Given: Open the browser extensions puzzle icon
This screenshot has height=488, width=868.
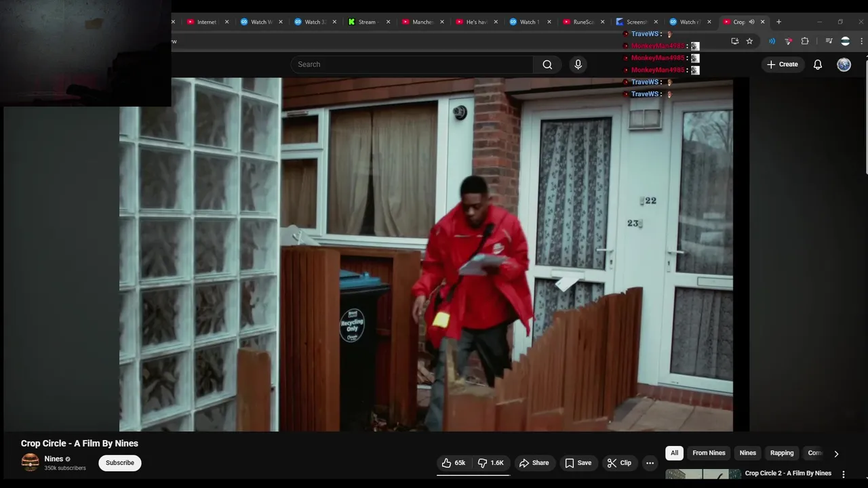Looking at the screenshot, I should pyautogui.click(x=805, y=41).
